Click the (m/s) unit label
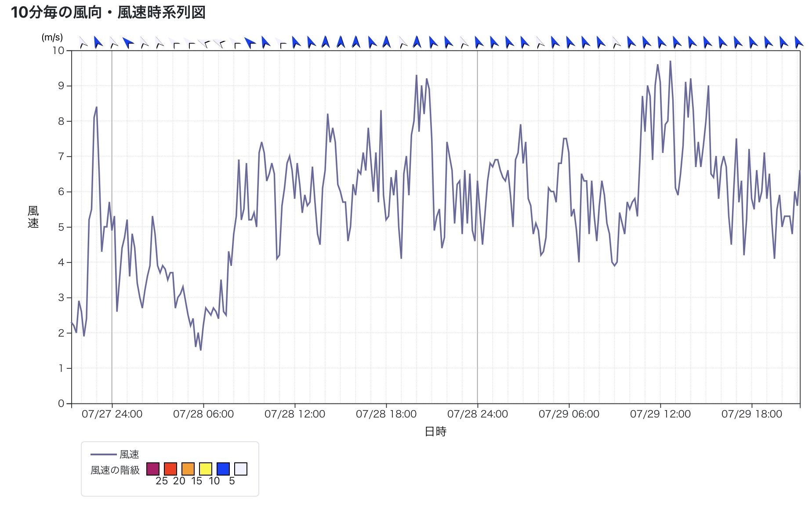This screenshot has height=505, width=812. [52, 37]
